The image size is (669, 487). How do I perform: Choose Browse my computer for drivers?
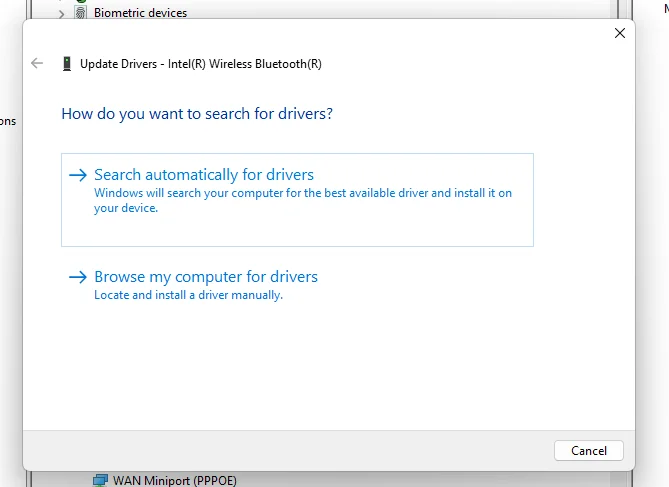[x=206, y=277]
